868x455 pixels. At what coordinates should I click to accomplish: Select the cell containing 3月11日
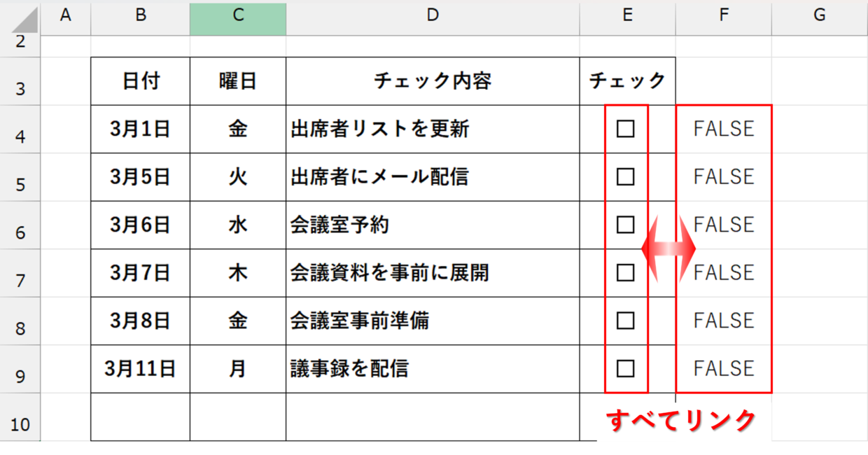(140, 369)
